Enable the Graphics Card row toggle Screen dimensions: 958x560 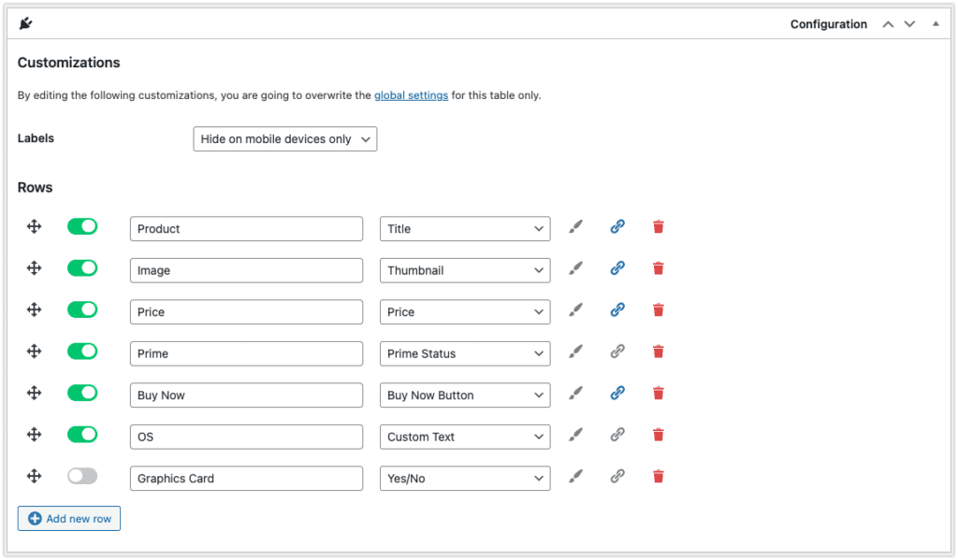coord(82,476)
